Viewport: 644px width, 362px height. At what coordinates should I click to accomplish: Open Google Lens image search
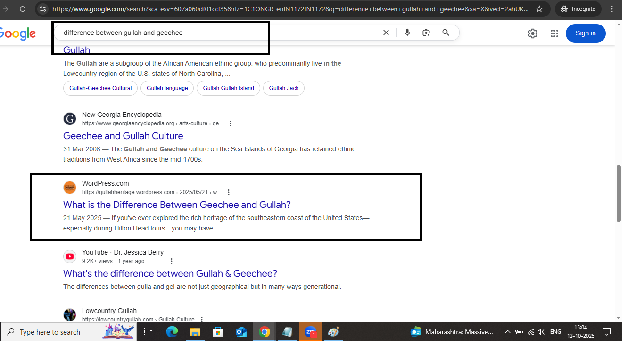pyautogui.click(x=426, y=32)
